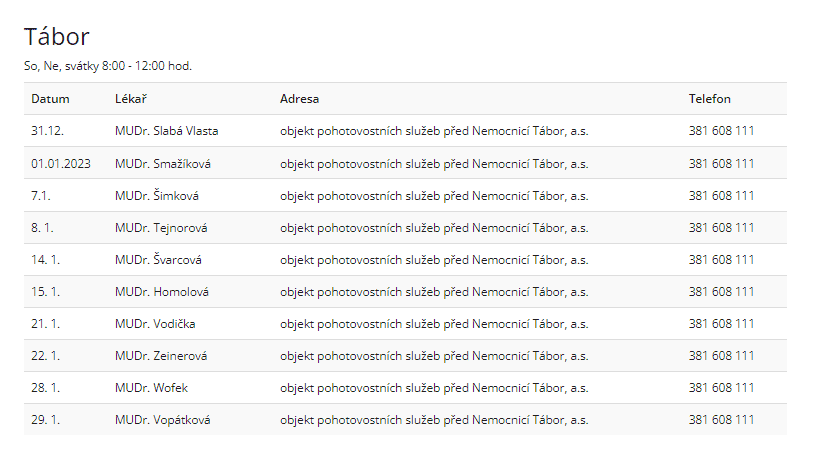This screenshot has height=458, width=818.
Task: Click doctor name MUDr. Smažíková
Action: [x=163, y=163]
